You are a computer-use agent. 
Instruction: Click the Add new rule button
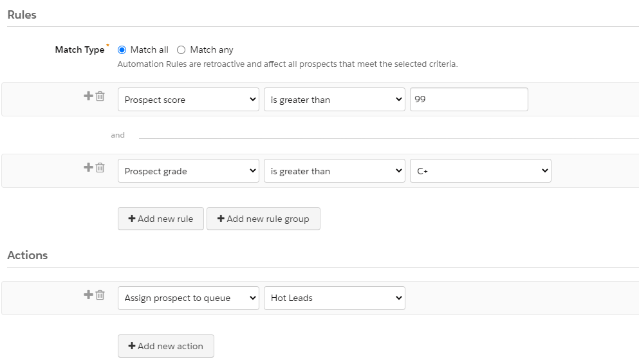[x=160, y=219]
